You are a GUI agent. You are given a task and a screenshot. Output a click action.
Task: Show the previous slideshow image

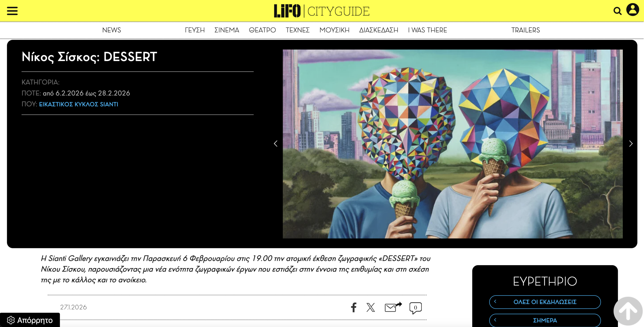click(x=276, y=144)
